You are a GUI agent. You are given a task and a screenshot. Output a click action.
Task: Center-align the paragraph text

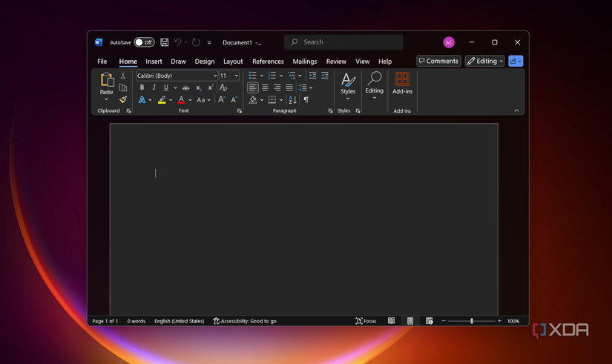[x=265, y=87]
